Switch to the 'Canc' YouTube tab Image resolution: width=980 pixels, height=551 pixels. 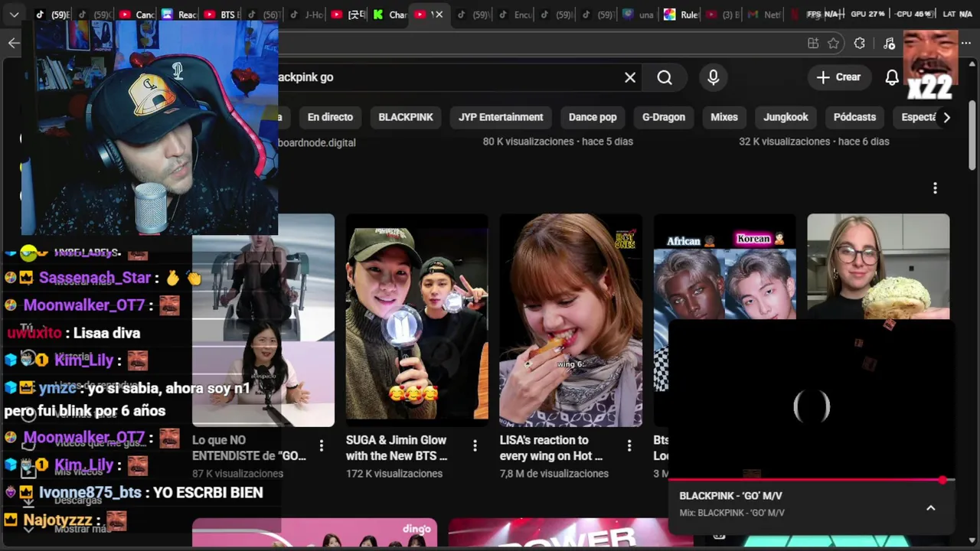tap(137, 14)
